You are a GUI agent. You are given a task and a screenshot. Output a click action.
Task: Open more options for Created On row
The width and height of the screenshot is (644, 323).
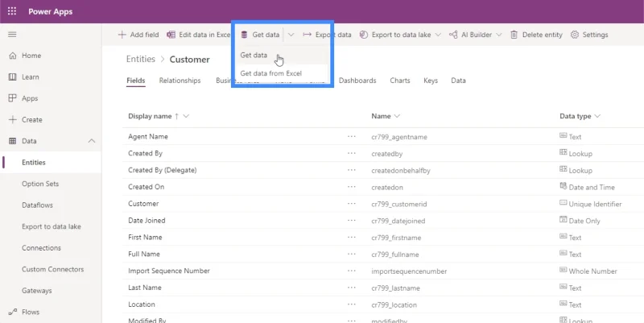click(352, 187)
